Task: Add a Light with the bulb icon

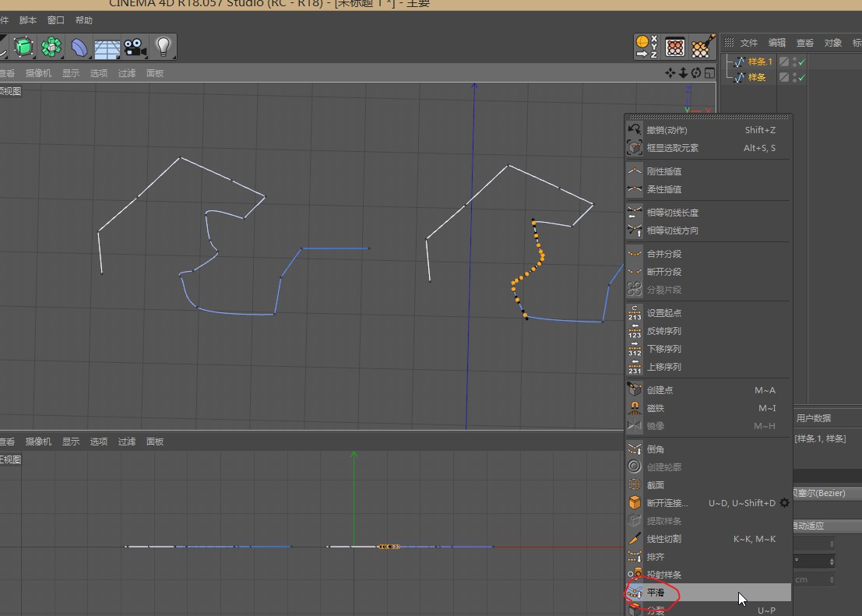Action: click(164, 47)
